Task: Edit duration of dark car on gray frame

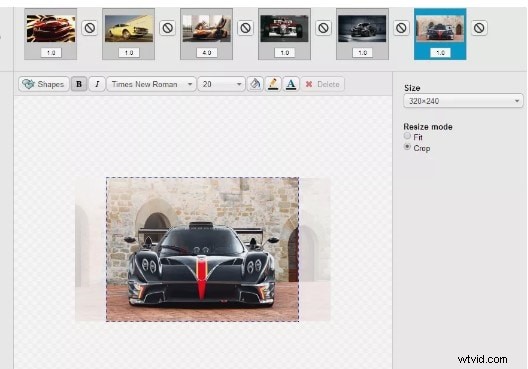Action: tap(362, 53)
